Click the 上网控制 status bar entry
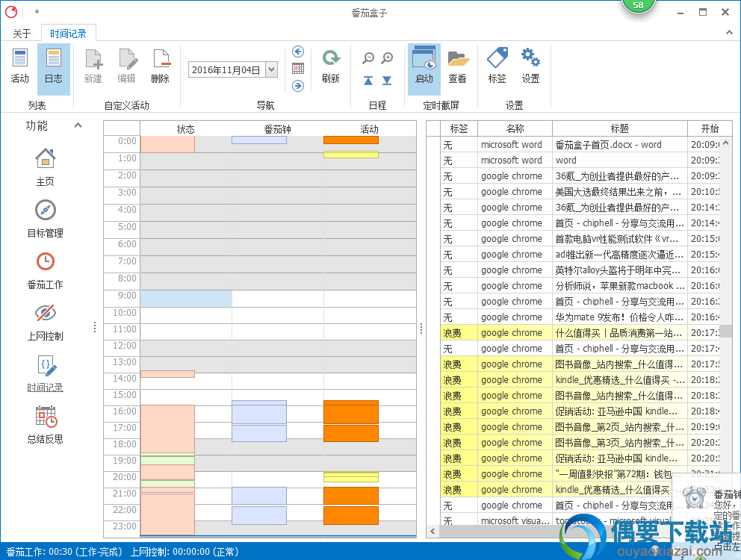The width and height of the screenshot is (741, 560). [185, 552]
